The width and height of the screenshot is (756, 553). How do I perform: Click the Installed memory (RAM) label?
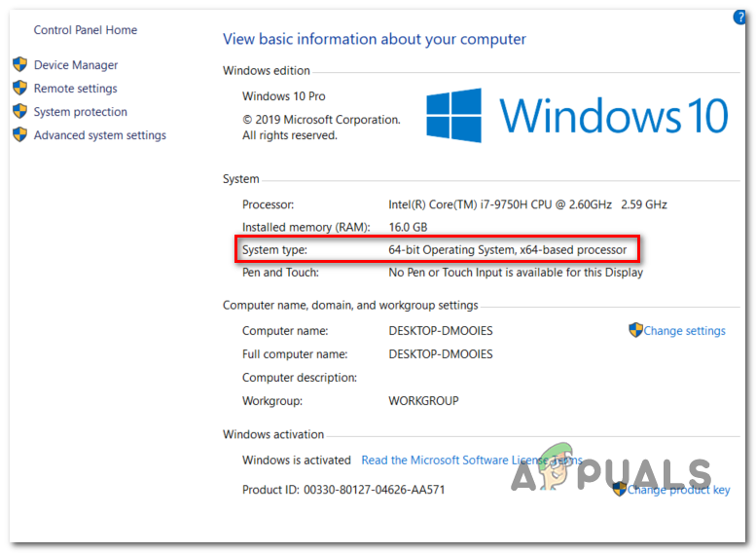click(306, 227)
